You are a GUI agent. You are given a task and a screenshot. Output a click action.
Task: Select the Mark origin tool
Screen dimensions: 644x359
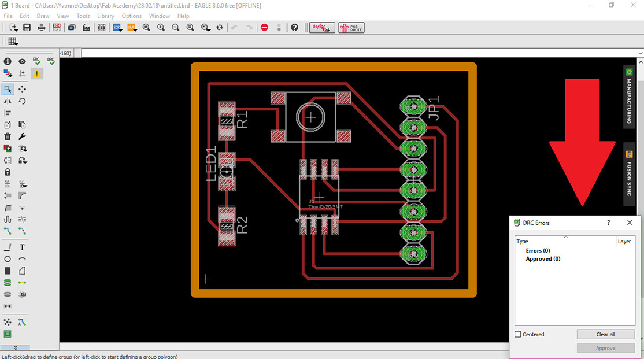(22, 73)
